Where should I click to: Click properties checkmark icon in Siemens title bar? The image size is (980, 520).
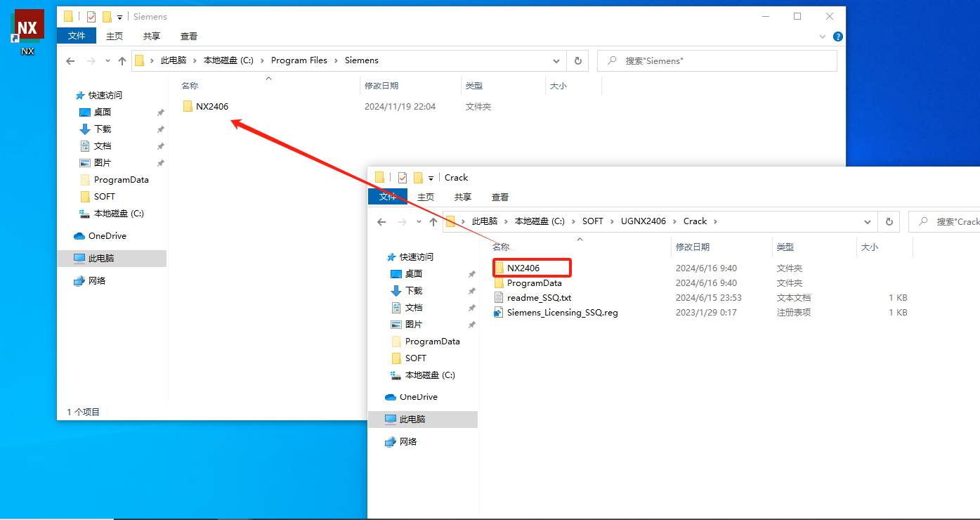pyautogui.click(x=91, y=17)
